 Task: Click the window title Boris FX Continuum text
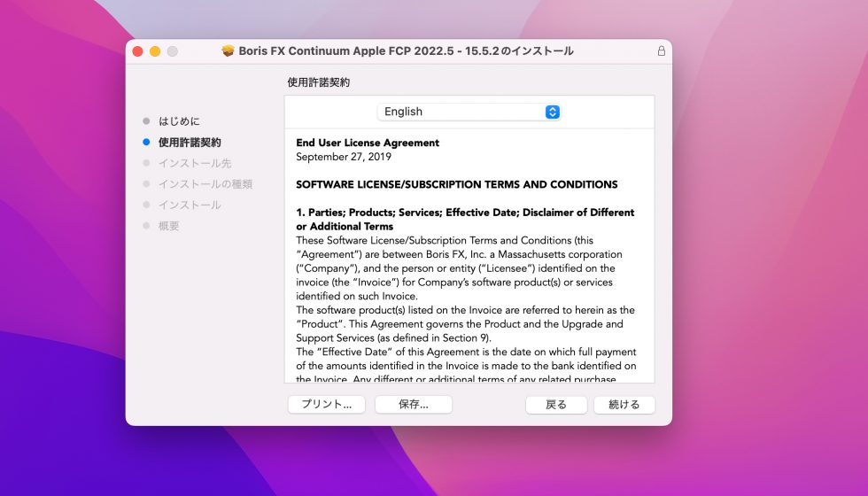406,51
